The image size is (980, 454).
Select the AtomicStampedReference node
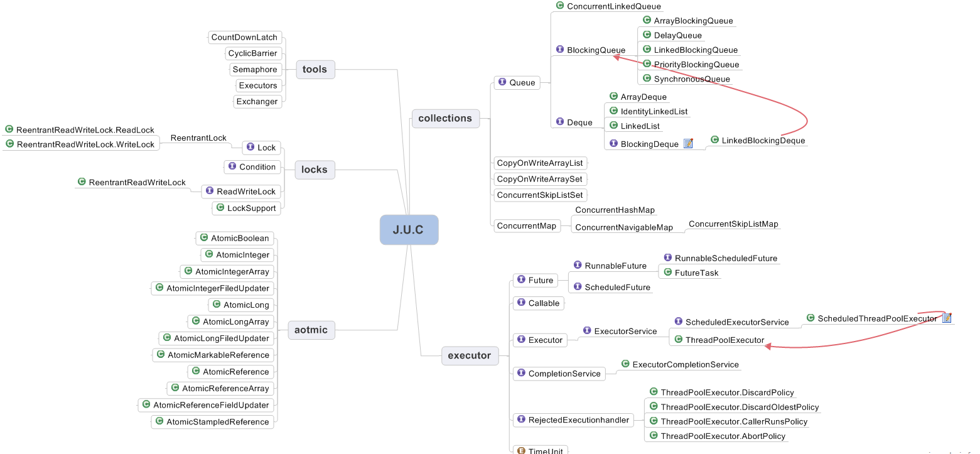[213, 421]
